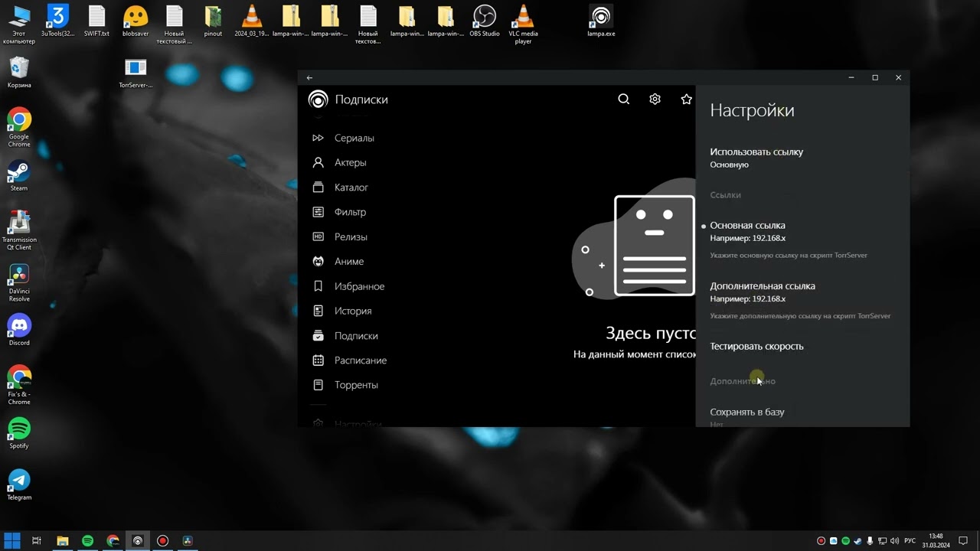Go to Торренты menu item
The width and height of the screenshot is (980, 551).
coord(356,385)
